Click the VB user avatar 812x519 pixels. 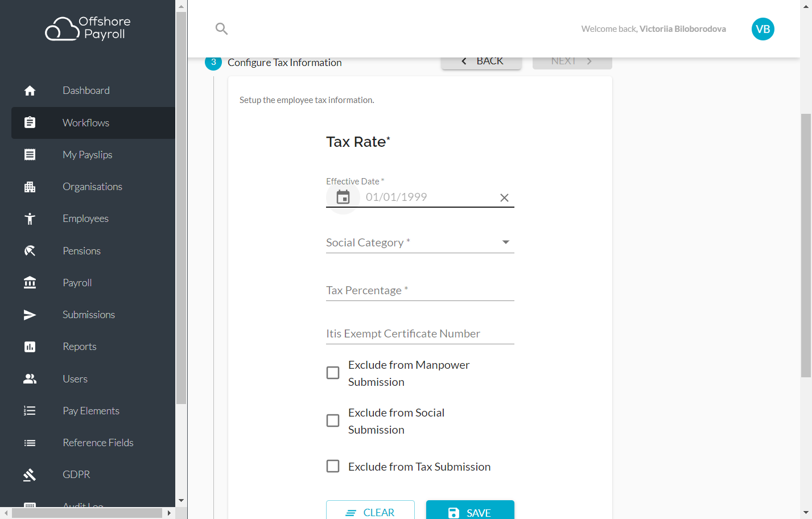[762, 29]
